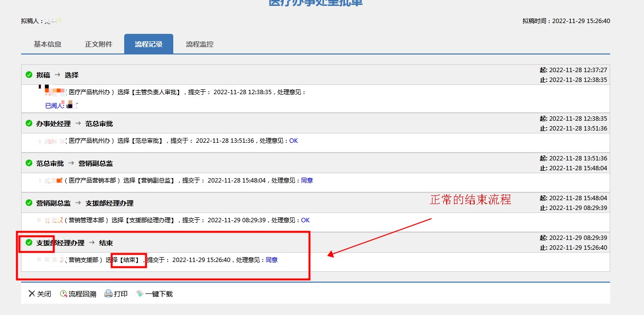Click green check icon beside 范总审批 → 营销副总监
Viewport: 644px width, 315px height.
(x=29, y=163)
